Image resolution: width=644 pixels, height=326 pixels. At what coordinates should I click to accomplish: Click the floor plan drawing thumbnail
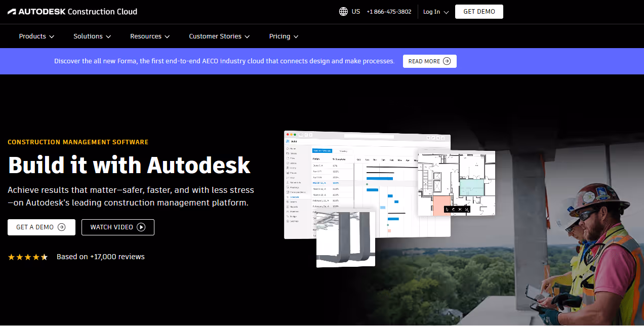(456, 183)
